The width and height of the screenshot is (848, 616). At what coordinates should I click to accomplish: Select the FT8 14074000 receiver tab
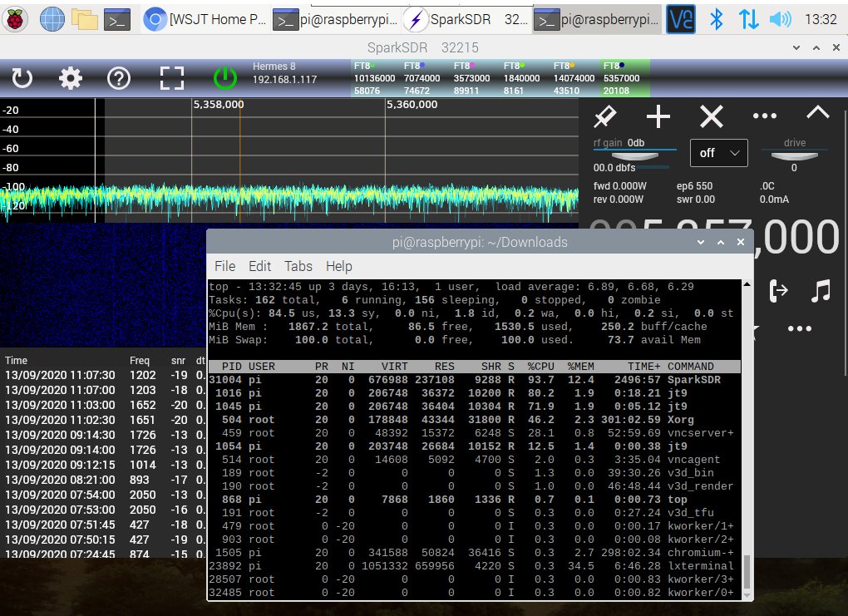574,78
